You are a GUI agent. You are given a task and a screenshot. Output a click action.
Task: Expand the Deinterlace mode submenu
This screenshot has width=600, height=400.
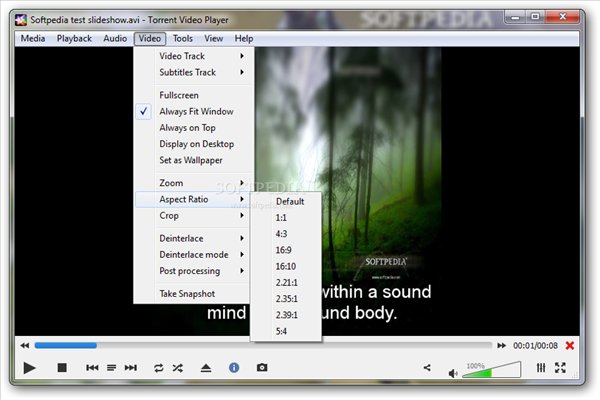click(193, 255)
